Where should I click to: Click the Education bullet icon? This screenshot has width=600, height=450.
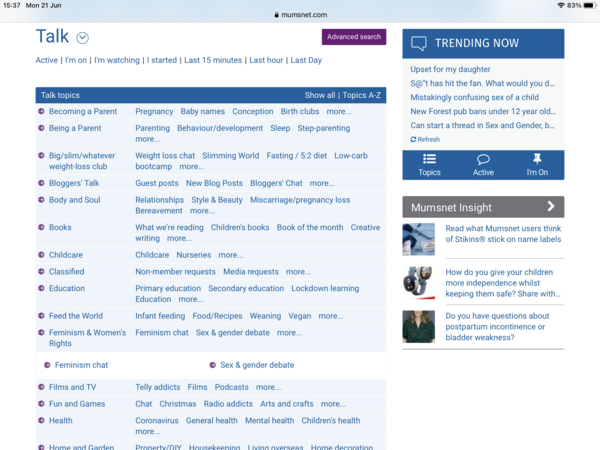coord(41,288)
